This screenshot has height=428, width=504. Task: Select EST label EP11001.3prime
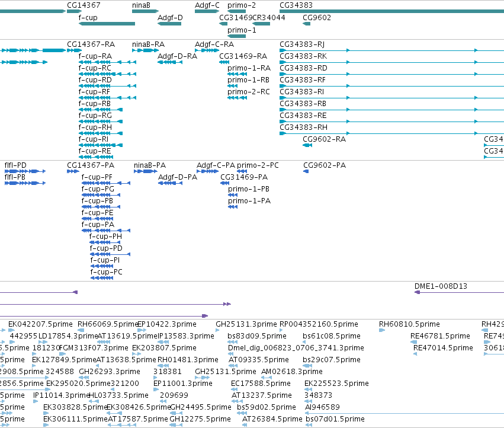[183, 384]
